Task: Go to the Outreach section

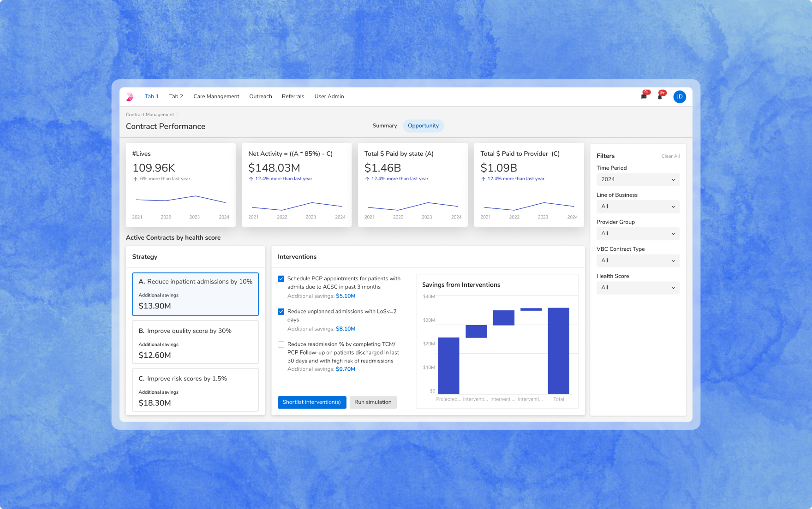Action: pyautogui.click(x=261, y=96)
